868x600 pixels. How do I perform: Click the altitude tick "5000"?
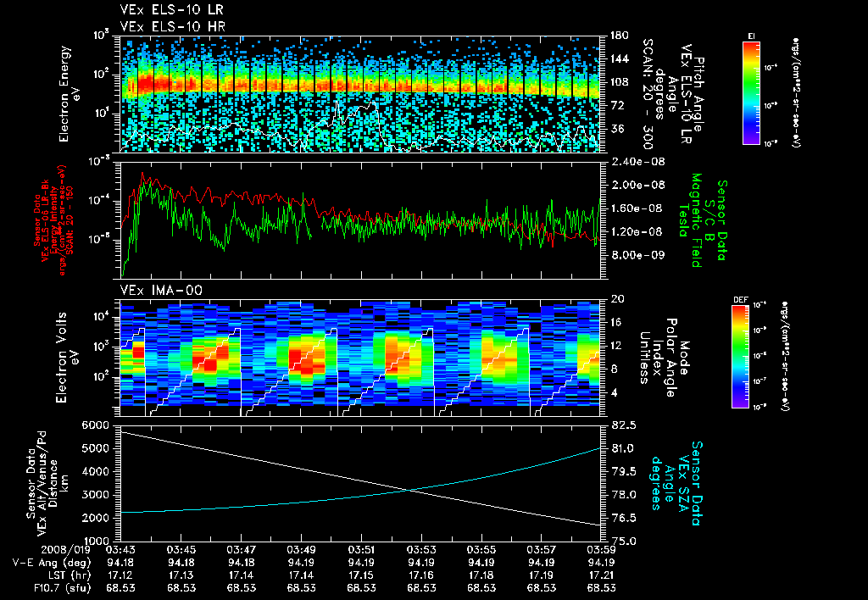tap(95, 448)
